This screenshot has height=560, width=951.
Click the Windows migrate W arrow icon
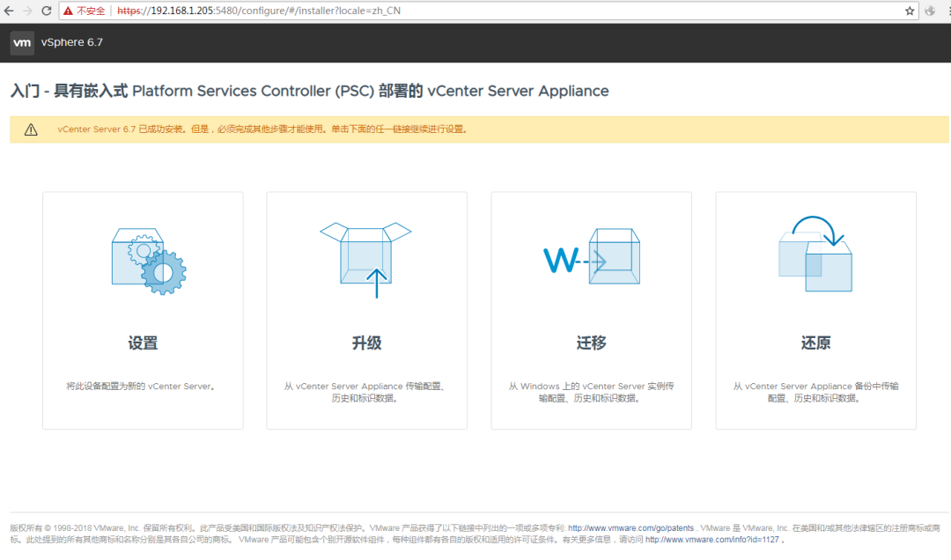(x=592, y=256)
